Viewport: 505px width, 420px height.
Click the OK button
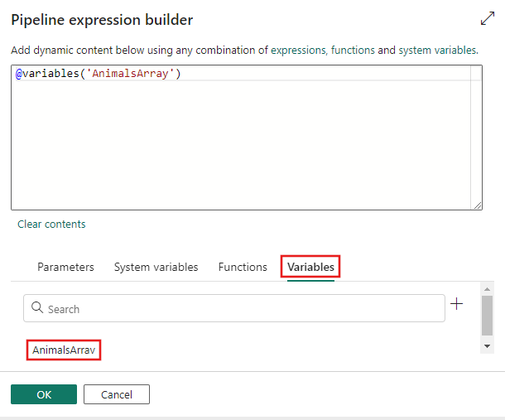(44, 394)
